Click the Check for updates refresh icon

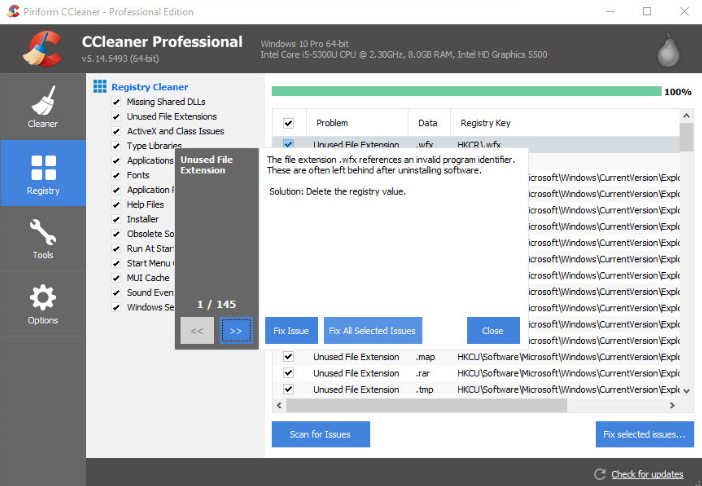pyautogui.click(x=599, y=474)
